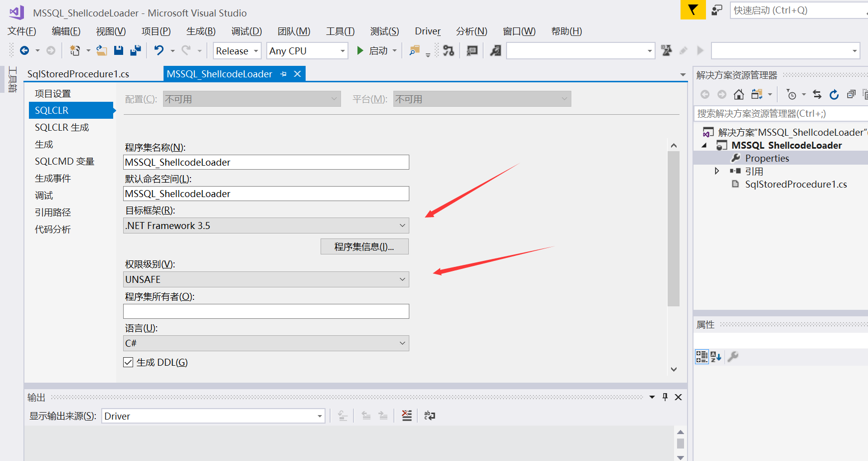Click the 程序集名称 input field
The height and width of the screenshot is (461, 868).
(x=266, y=162)
